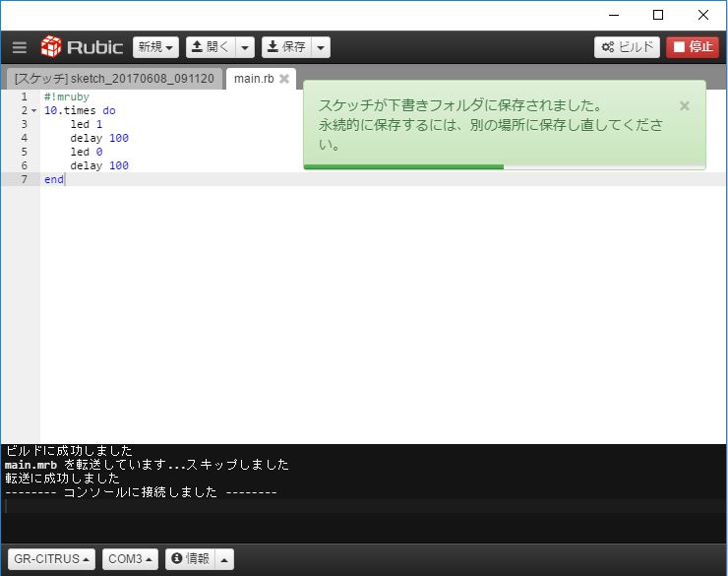728x576 pixels.
Task: Minimize the Rubic window
Action: point(614,15)
